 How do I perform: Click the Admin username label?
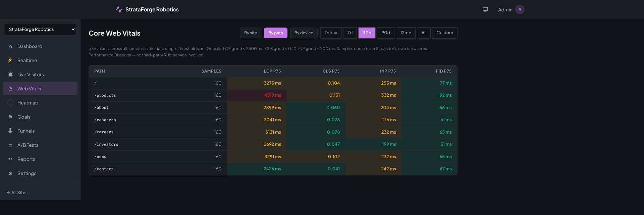505,10
